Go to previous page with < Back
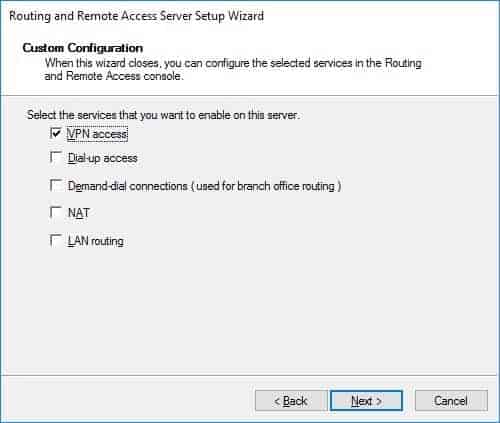Image resolution: width=500 pixels, height=423 pixels. point(290,401)
